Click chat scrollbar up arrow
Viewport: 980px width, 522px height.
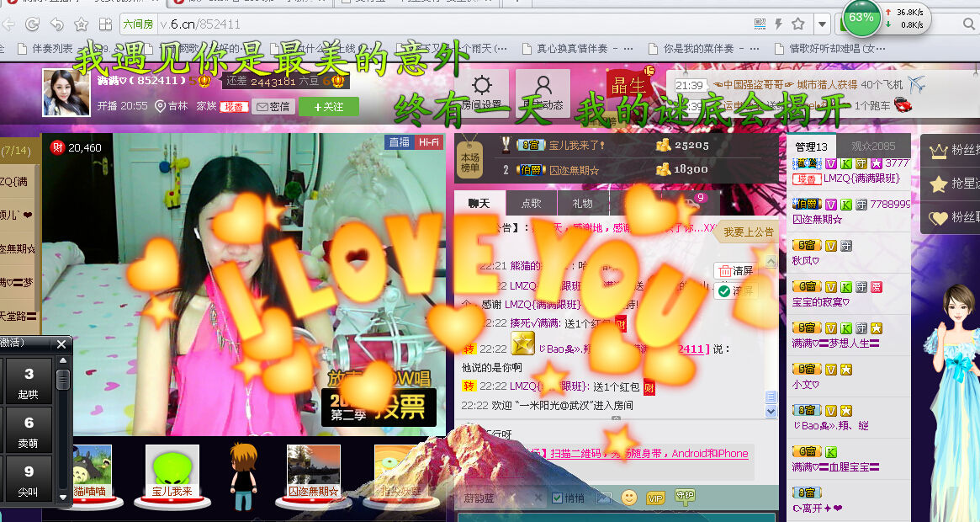[x=771, y=262]
